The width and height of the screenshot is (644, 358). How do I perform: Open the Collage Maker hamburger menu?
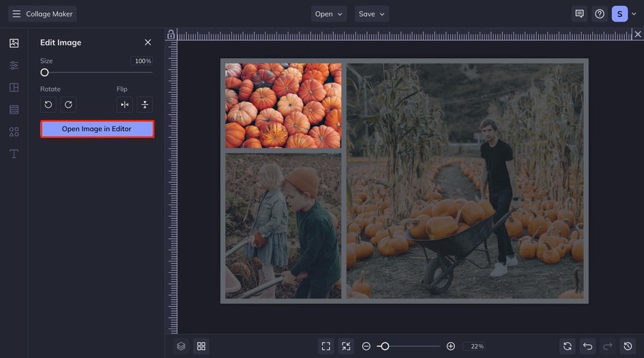click(16, 14)
